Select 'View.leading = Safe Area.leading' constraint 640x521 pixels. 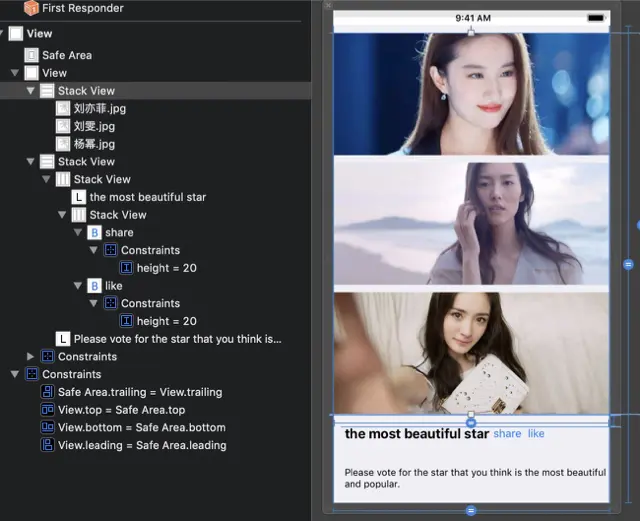pyautogui.click(x=142, y=445)
